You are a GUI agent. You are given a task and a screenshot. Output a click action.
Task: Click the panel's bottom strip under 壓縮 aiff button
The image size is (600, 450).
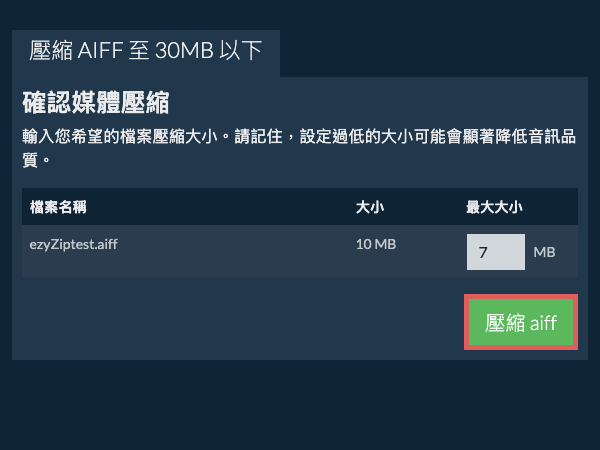521,355
